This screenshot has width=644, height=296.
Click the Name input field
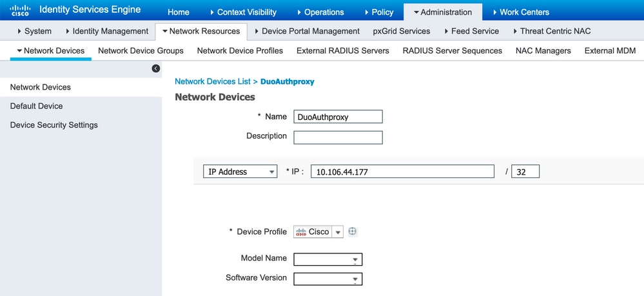(338, 117)
